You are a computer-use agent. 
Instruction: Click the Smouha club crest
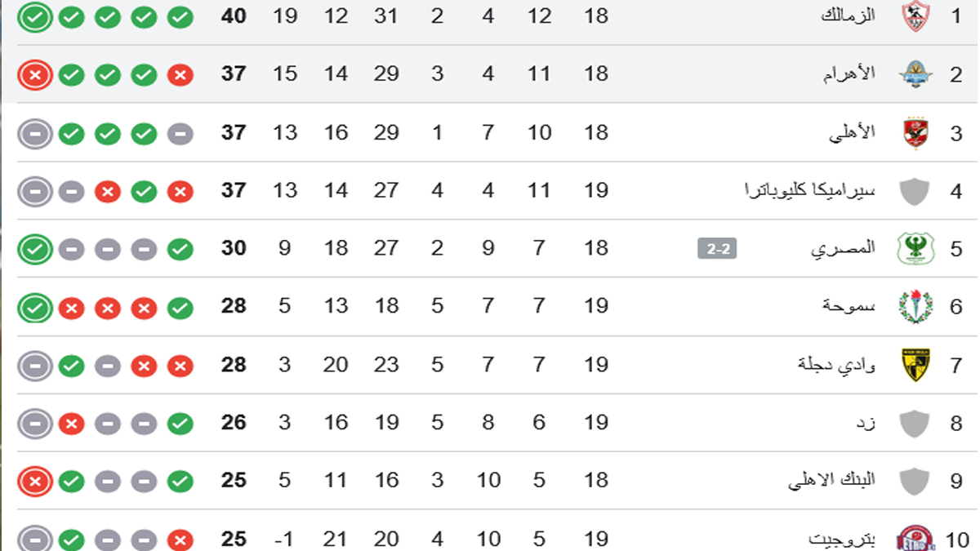(x=915, y=307)
